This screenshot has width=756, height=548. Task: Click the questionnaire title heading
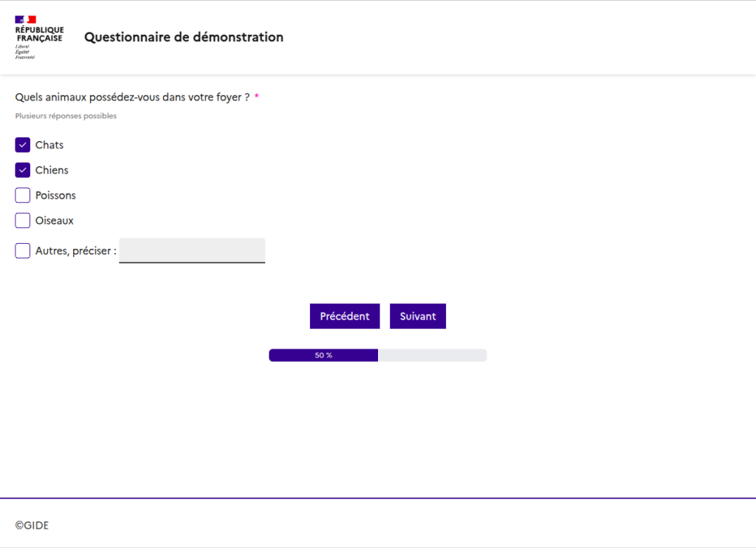click(183, 37)
